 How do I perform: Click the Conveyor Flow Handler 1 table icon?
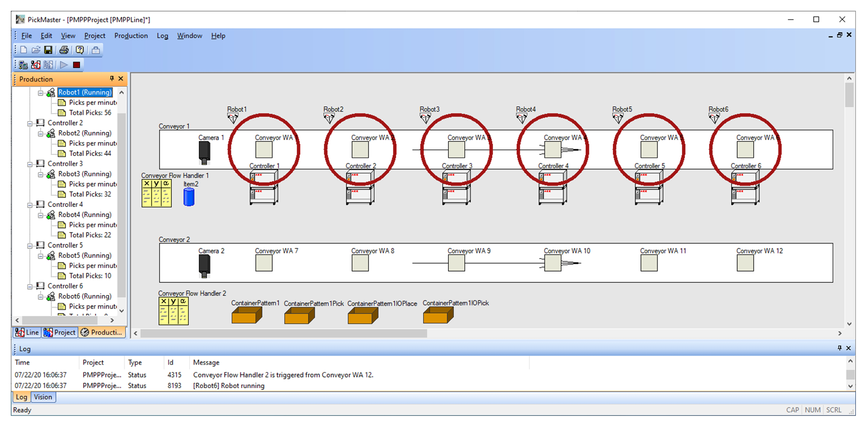pos(156,193)
